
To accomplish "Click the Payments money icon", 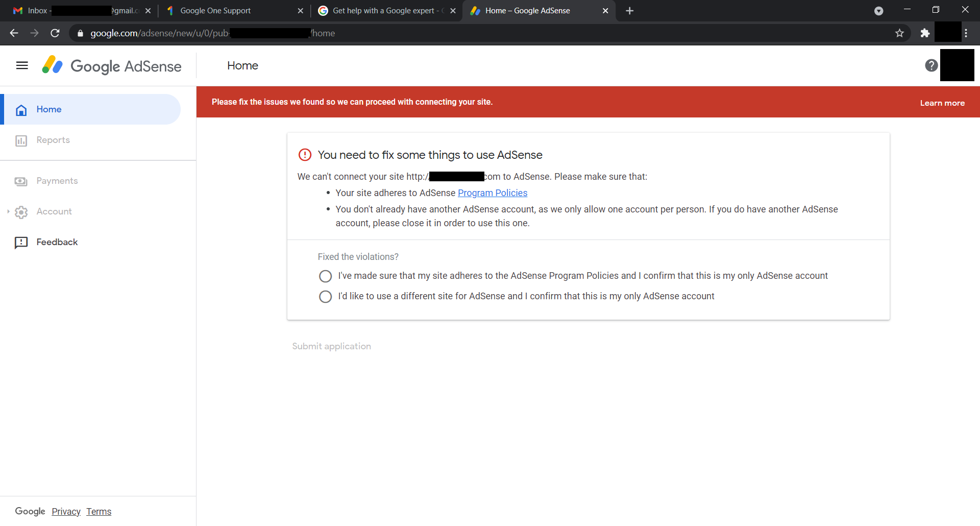I will pyautogui.click(x=21, y=181).
